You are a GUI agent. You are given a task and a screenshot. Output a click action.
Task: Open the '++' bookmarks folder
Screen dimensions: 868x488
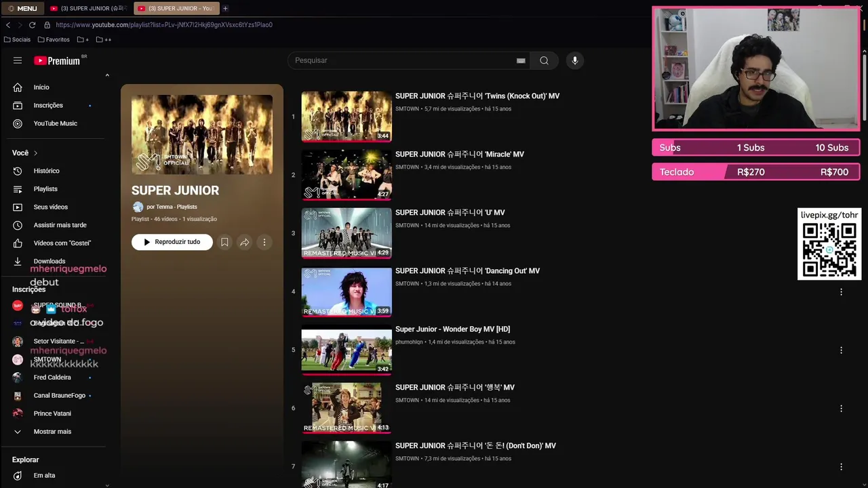pyautogui.click(x=104, y=39)
